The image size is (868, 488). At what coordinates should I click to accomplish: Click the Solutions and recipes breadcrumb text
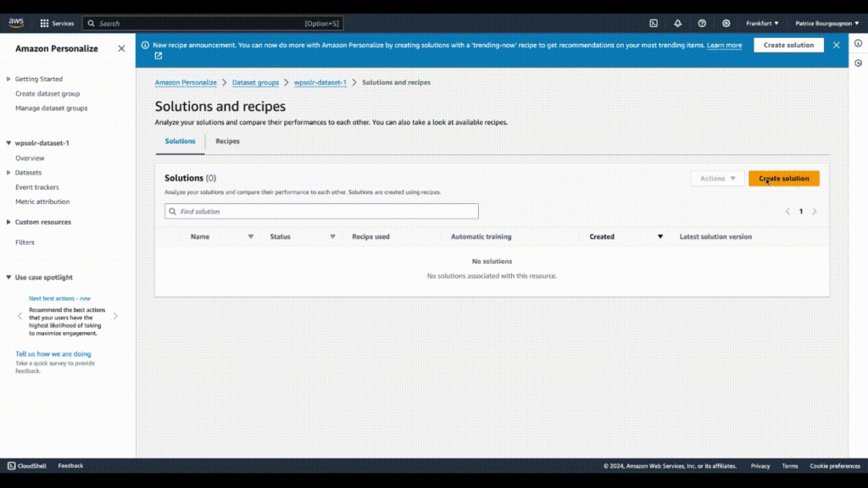tap(397, 82)
